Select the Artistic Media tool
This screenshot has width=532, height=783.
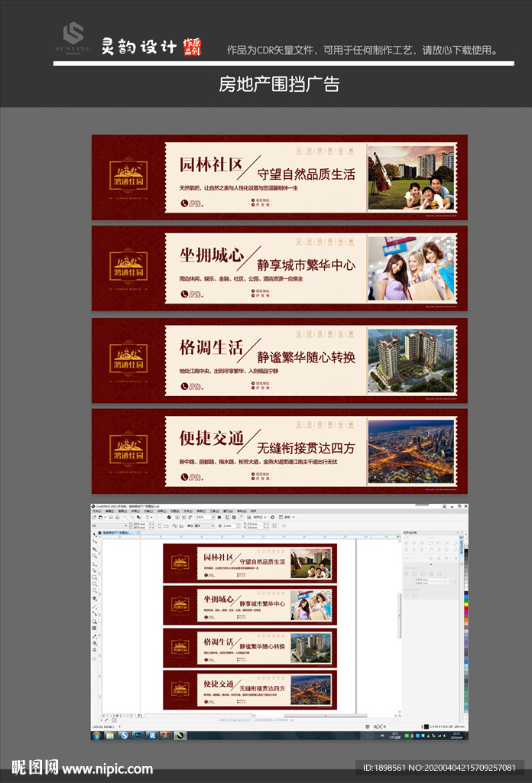pyautogui.click(x=95, y=570)
